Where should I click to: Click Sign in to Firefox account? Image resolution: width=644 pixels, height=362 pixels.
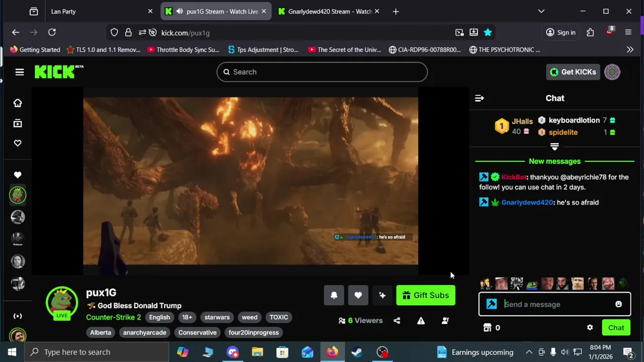tap(560, 32)
